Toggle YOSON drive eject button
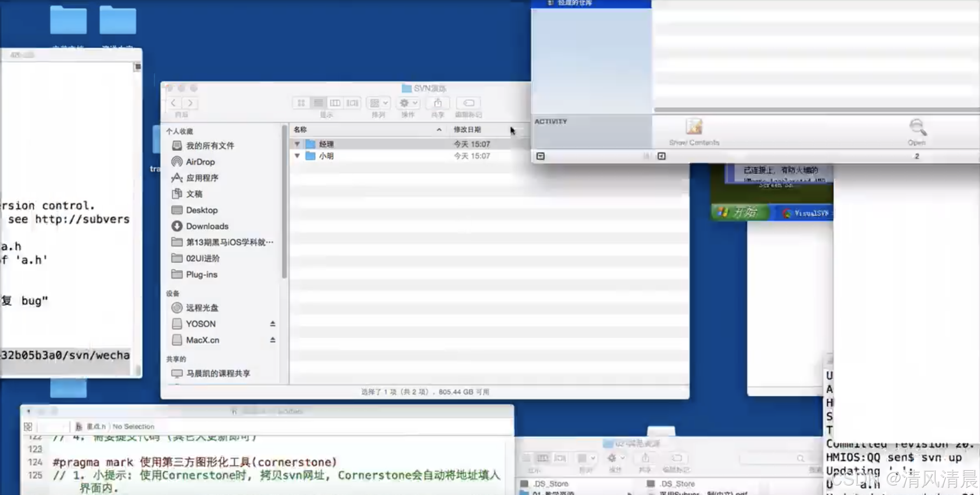The width and height of the screenshot is (980, 495). coord(272,323)
